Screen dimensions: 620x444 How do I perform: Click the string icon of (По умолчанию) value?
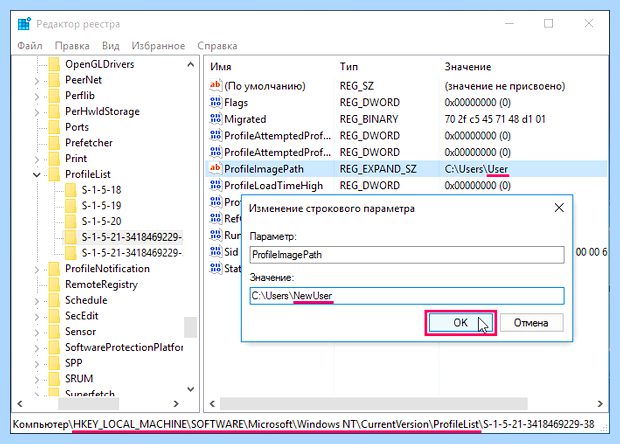pyautogui.click(x=215, y=85)
